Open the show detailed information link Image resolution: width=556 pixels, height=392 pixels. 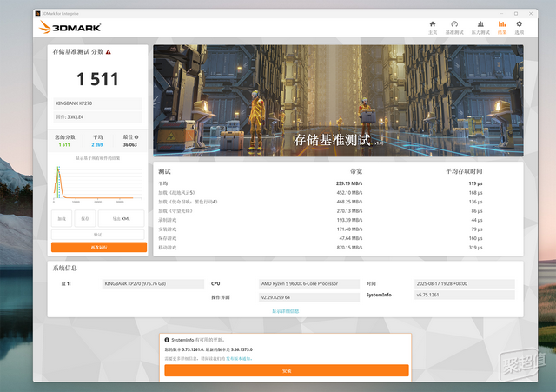pos(286,311)
